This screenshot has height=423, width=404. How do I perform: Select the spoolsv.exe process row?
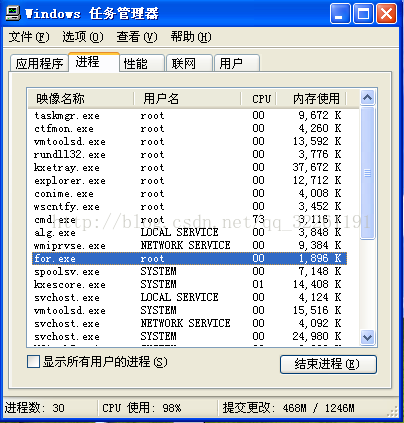click(x=189, y=272)
